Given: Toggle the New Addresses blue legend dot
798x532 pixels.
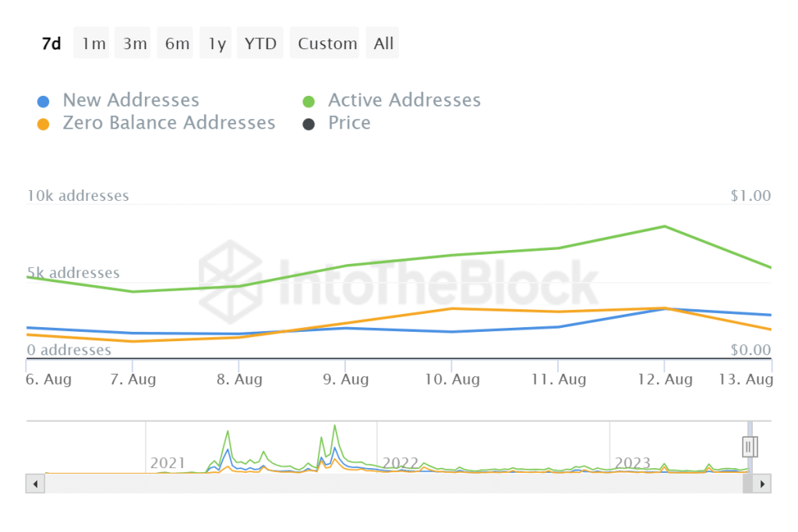Looking at the screenshot, I should click(x=44, y=101).
